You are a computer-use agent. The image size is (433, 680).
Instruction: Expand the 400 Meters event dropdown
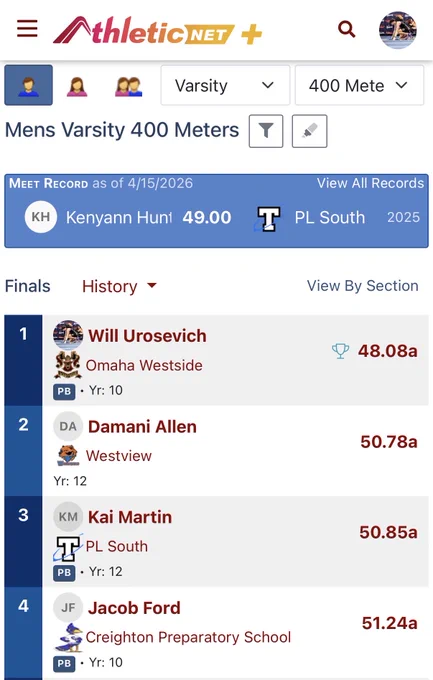pyautogui.click(x=359, y=85)
